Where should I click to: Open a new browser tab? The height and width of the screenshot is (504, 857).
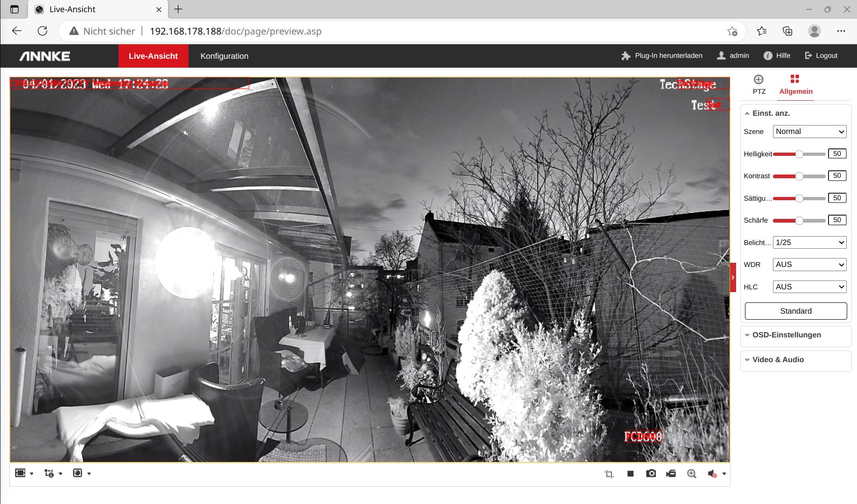coord(178,9)
